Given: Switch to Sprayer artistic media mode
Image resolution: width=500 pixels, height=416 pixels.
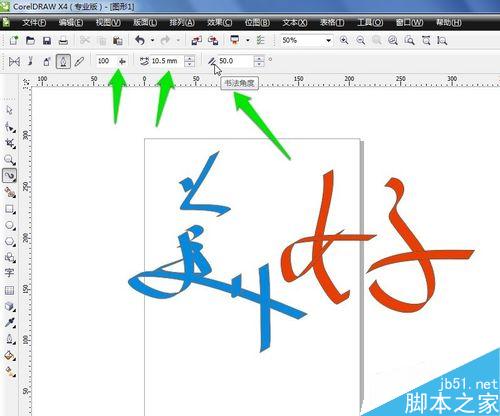Looking at the screenshot, I should (47, 61).
